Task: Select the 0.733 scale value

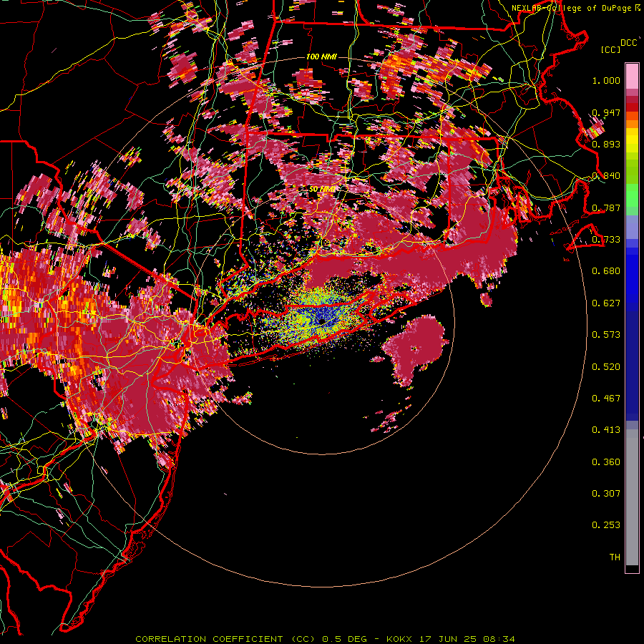Action: [x=606, y=240]
